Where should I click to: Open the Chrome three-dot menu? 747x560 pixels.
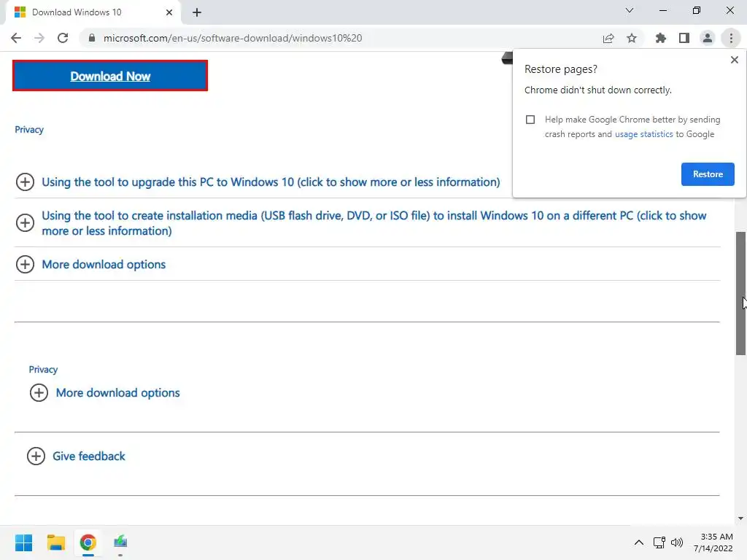(731, 38)
